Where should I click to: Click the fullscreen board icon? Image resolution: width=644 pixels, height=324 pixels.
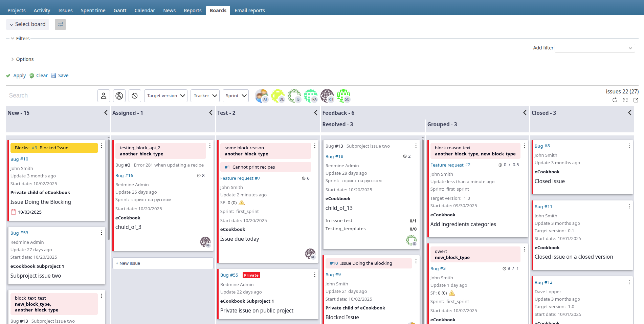pyautogui.click(x=625, y=100)
